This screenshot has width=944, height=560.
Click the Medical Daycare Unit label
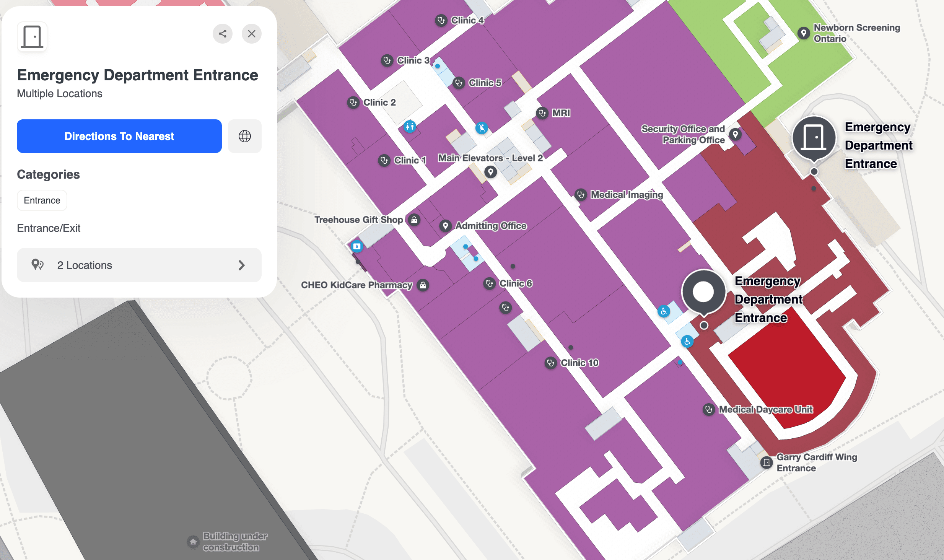[766, 410]
